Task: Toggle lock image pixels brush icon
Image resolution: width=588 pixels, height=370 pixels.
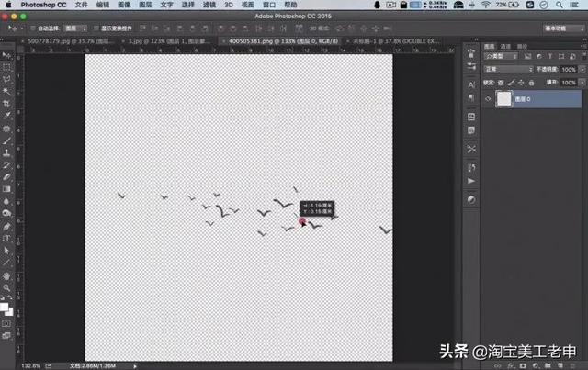Action: click(x=511, y=83)
